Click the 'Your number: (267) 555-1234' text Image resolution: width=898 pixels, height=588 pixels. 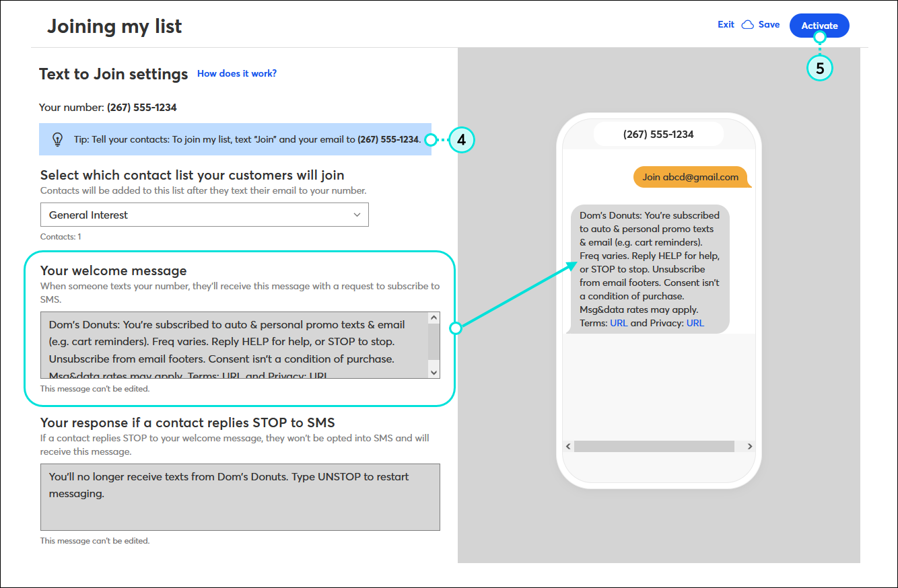click(x=108, y=107)
